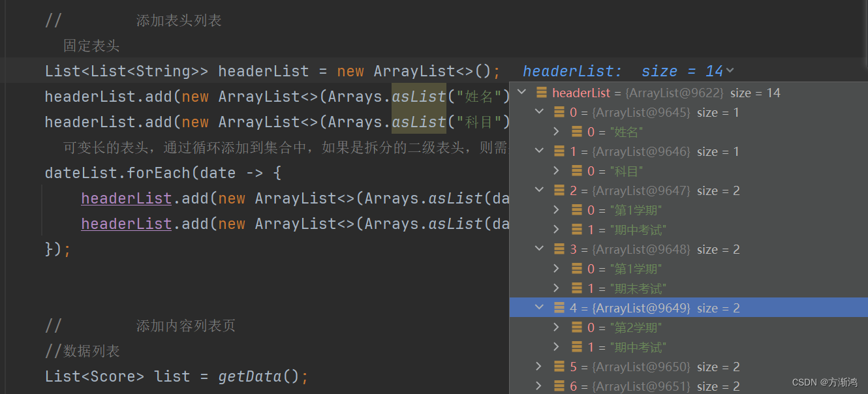Select row 0 = {ArrayList@9645} size = 1

coord(689,112)
